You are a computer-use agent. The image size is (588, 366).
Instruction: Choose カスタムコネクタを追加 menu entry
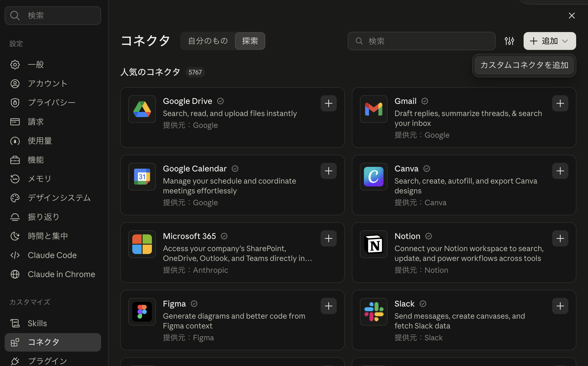point(524,65)
